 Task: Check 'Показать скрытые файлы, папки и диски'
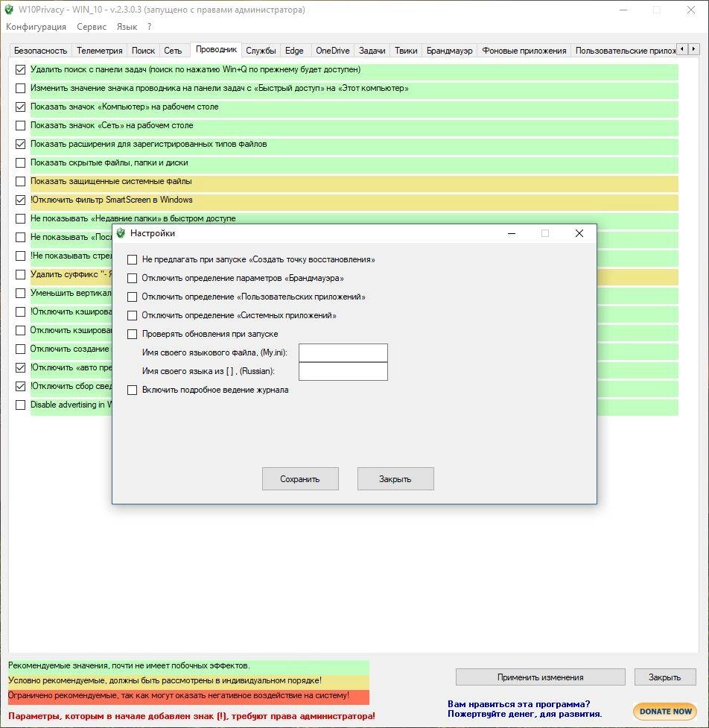pyautogui.click(x=20, y=163)
